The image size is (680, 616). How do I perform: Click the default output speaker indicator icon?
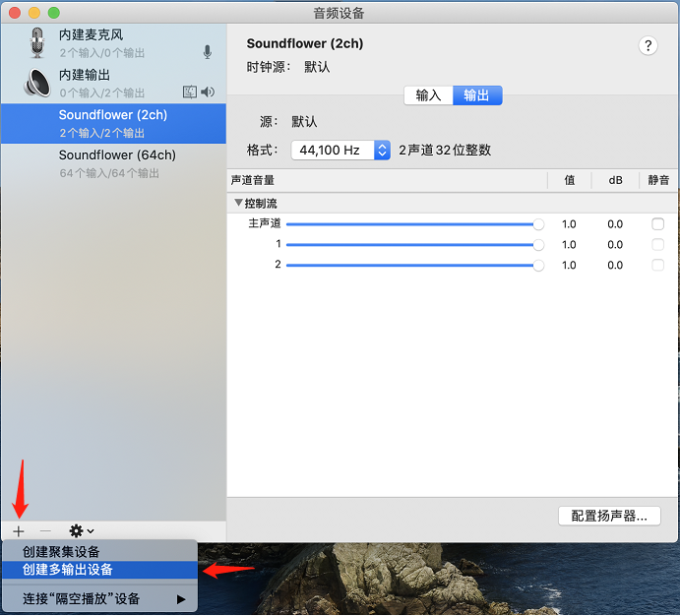tap(208, 92)
